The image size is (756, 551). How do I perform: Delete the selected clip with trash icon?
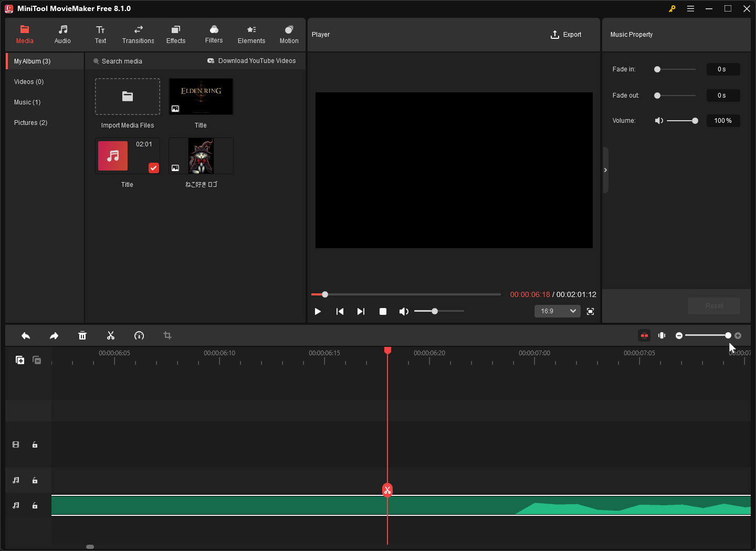pos(82,336)
